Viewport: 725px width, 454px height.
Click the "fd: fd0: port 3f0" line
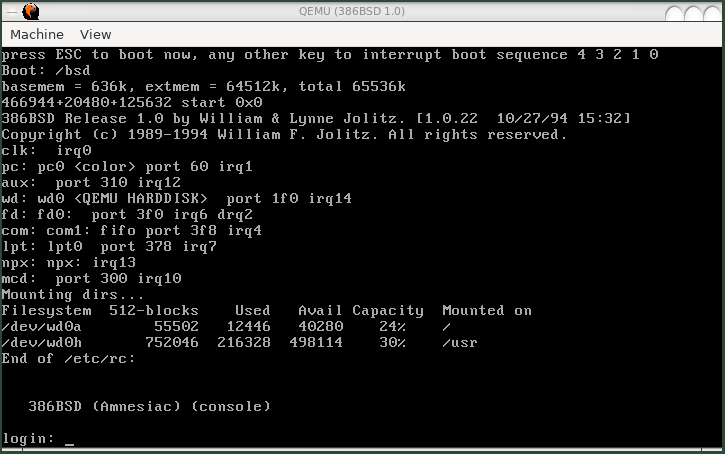(127, 215)
